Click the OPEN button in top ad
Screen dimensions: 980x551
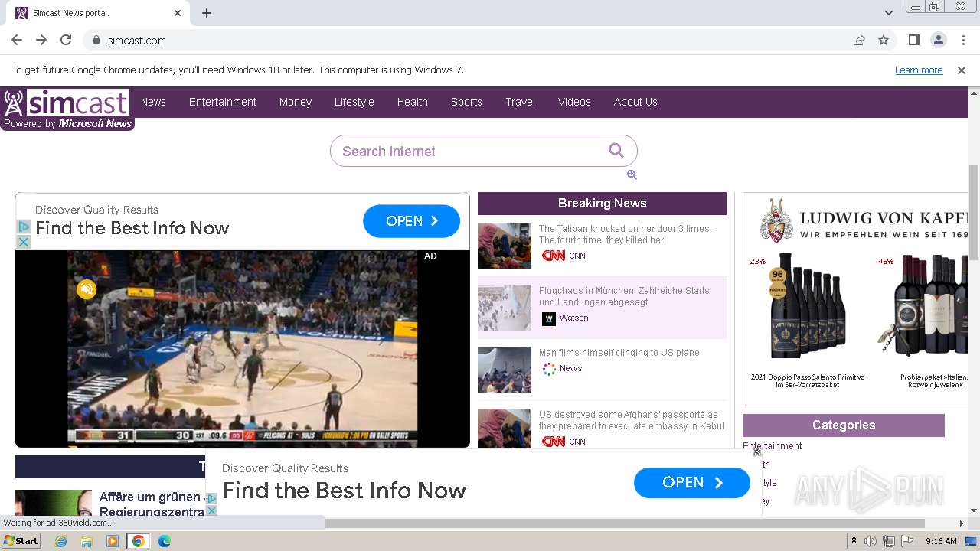click(x=411, y=221)
